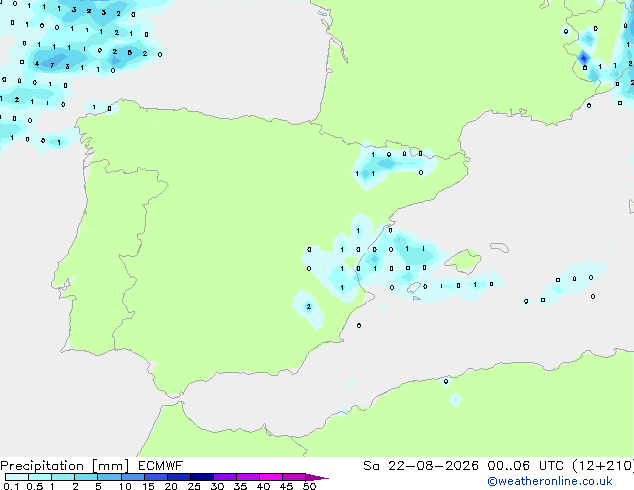Click the Mallorca island outline
The image size is (634, 490).
click(464, 261)
